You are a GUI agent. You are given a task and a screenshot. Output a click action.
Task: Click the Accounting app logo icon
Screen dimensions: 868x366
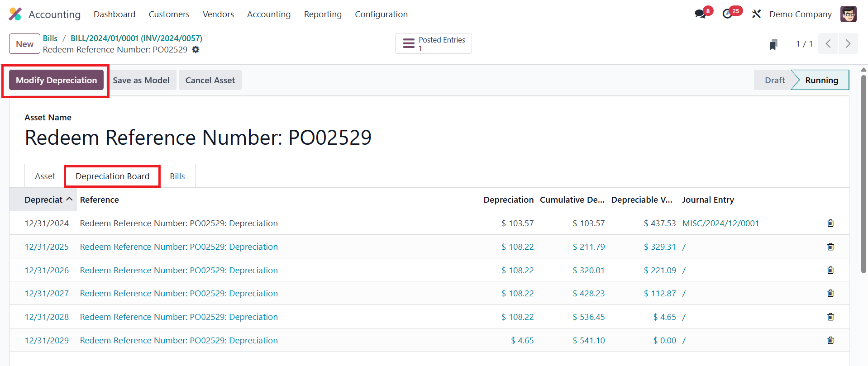tap(15, 14)
